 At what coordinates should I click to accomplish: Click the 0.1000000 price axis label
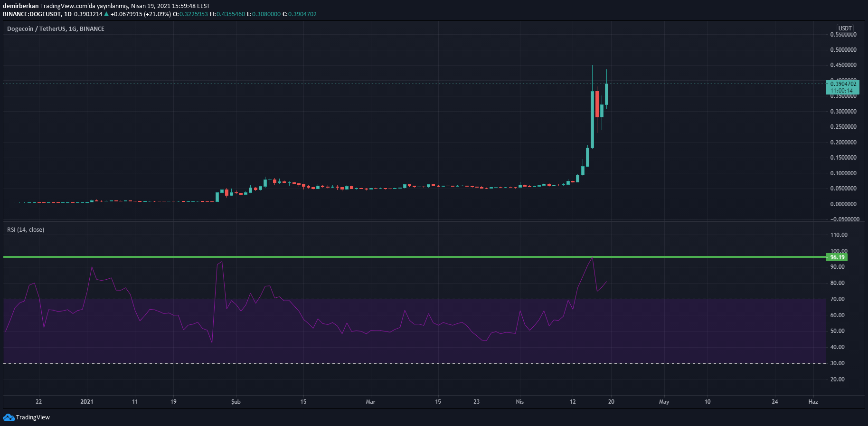tap(843, 173)
